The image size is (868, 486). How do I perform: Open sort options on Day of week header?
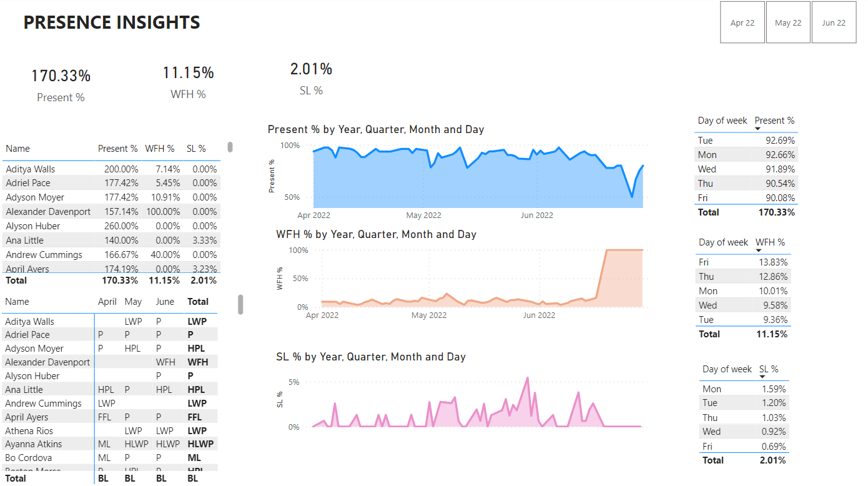pos(722,121)
